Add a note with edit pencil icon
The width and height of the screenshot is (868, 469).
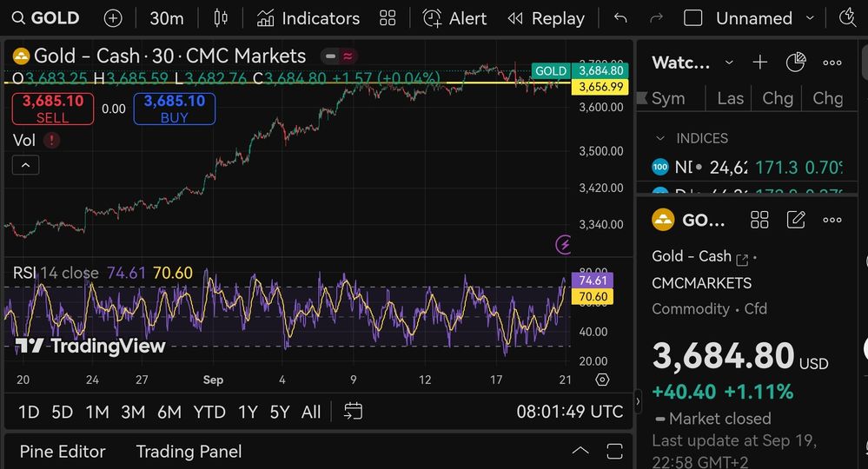pyautogui.click(x=796, y=220)
